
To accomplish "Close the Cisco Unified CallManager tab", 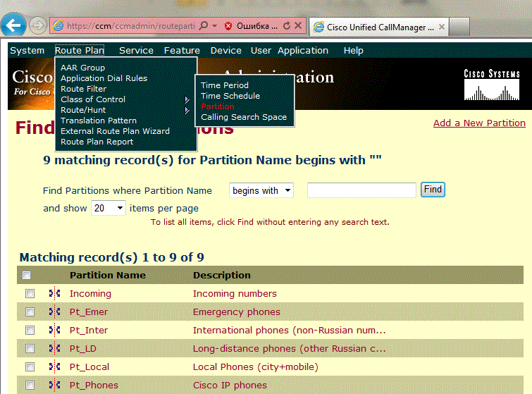I will (442, 27).
